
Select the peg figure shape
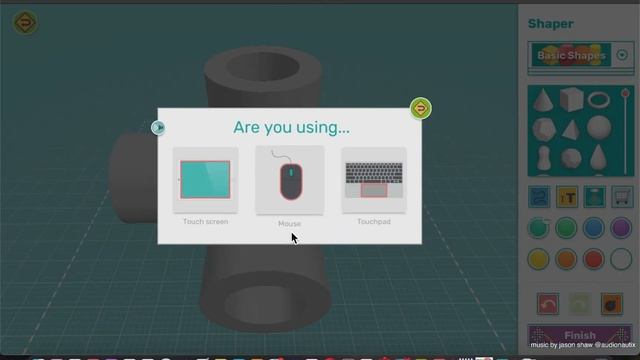click(x=544, y=158)
